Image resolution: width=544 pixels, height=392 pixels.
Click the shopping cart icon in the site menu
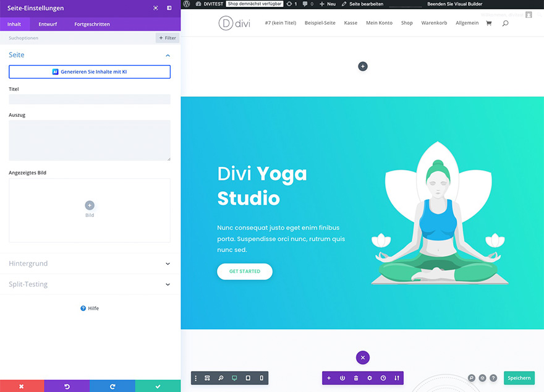pyautogui.click(x=489, y=23)
